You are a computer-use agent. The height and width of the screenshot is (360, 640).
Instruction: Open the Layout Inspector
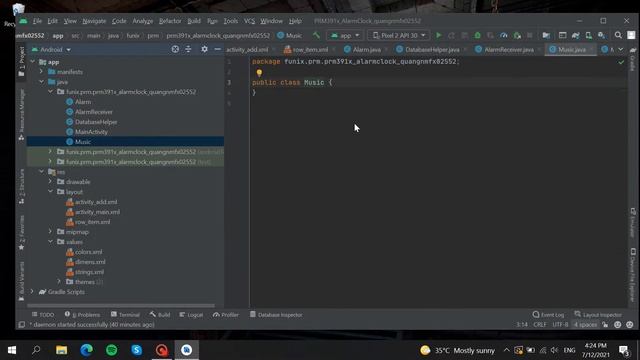click(598, 315)
